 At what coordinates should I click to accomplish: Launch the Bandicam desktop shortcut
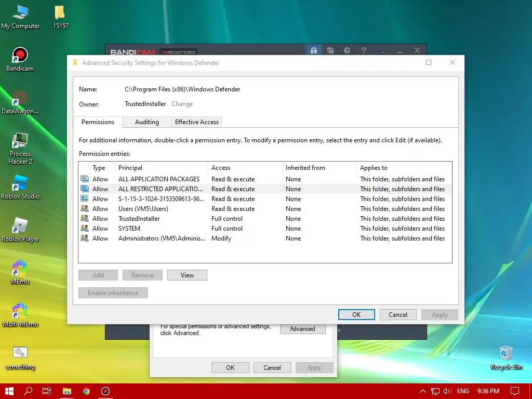[x=20, y=59]
